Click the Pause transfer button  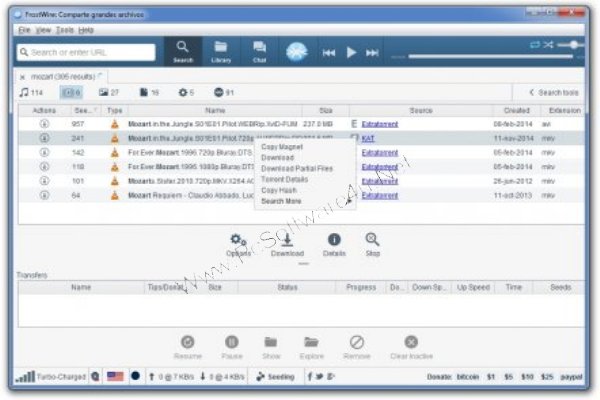(232, 347)
